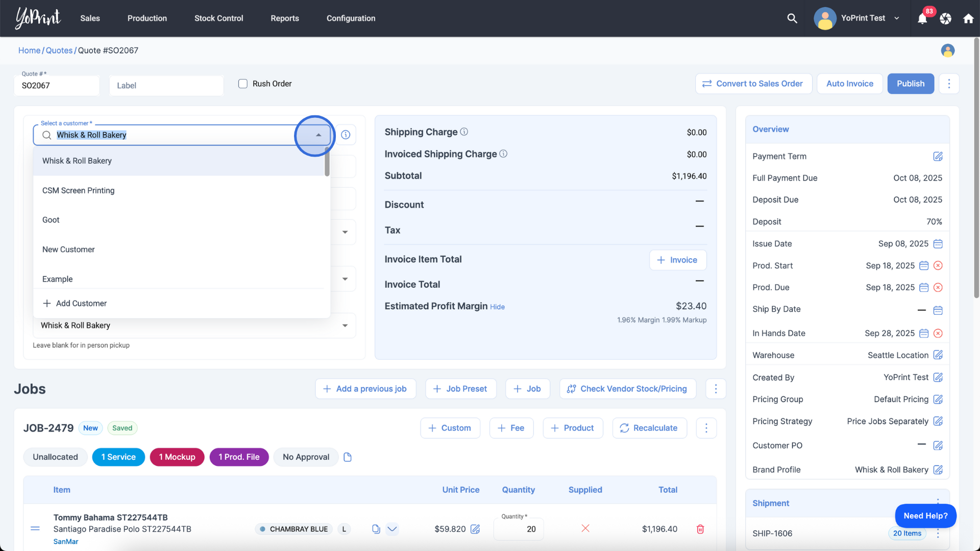The width and height of the screenshot is (980, 551).
Task: Click the Chambray Blue color chip
Action: click(293, 529)
